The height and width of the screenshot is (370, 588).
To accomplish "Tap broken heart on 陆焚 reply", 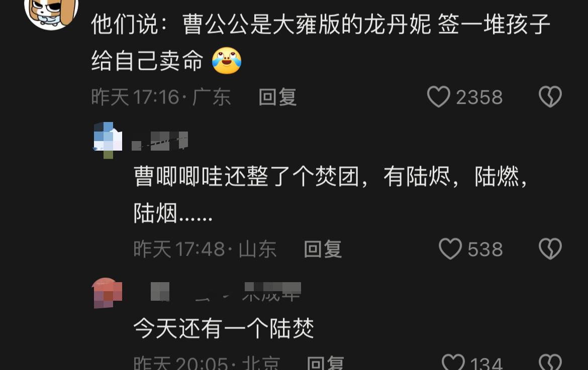I will (x=550, y=362).
